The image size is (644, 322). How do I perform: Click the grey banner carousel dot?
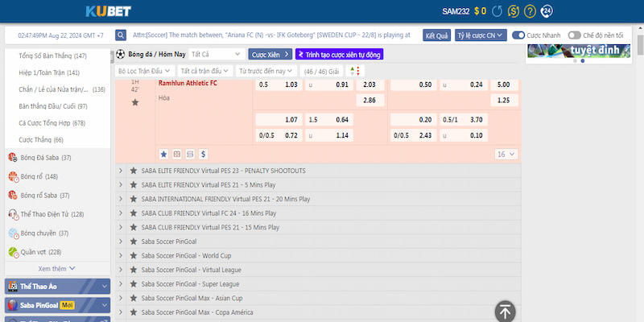coord(575,61)
